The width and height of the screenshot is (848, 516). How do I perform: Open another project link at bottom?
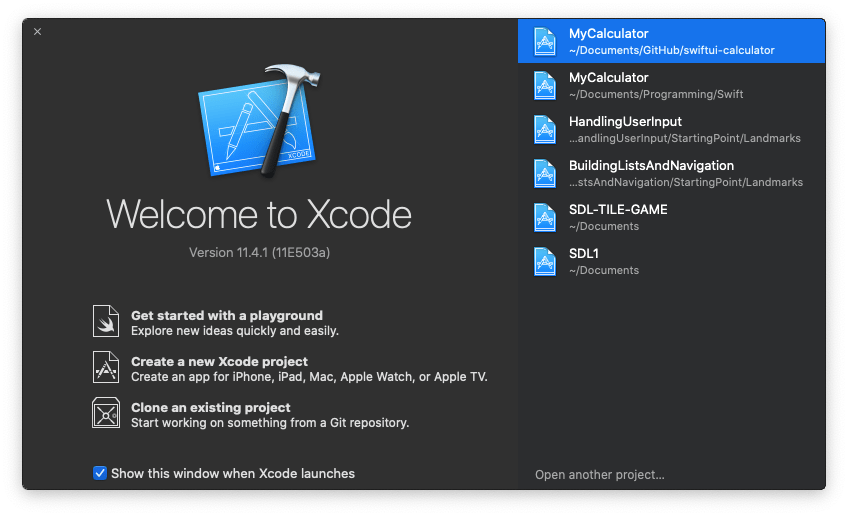[x=600, y=474]
